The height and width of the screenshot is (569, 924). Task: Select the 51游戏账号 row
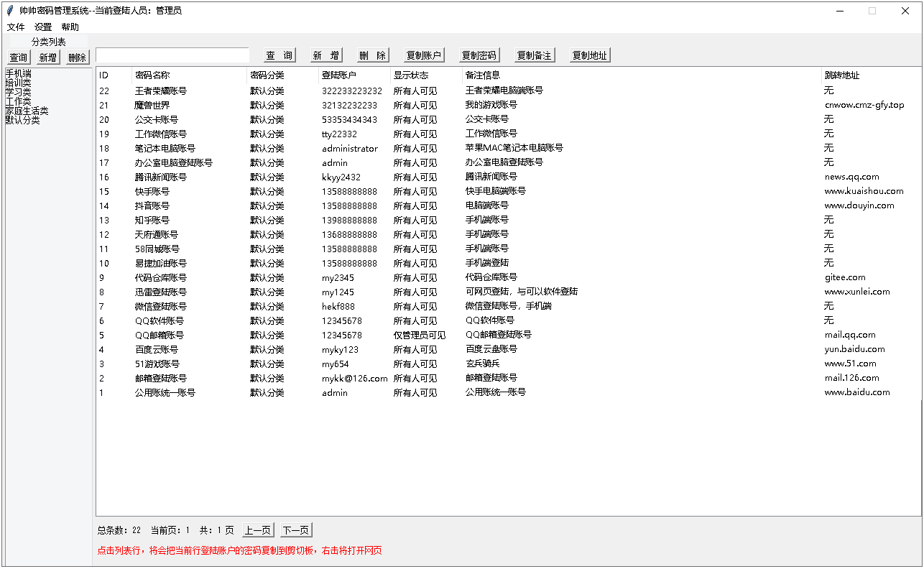pyautogui.click(x=509, y=364)
